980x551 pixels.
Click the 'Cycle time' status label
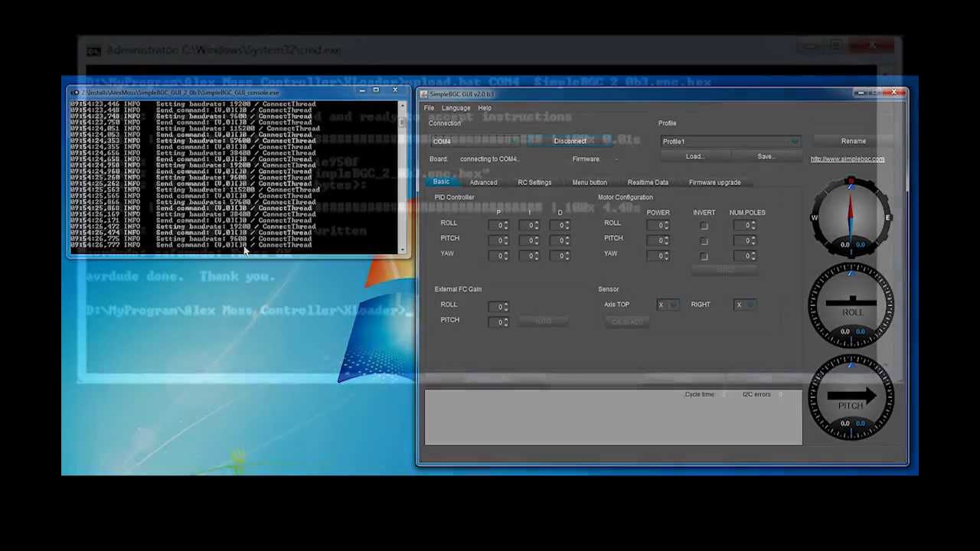699,395
